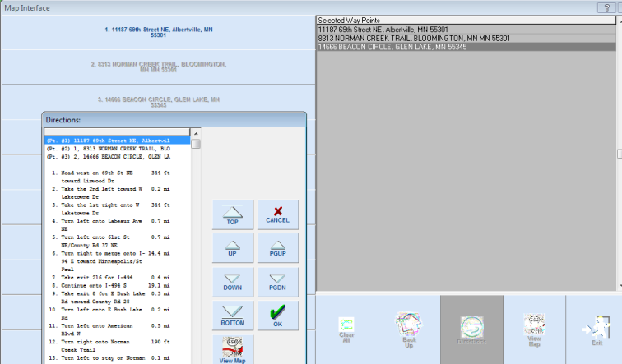Open View Map in Directions dialog
The height and width of the screenshot is (364, 622).
[x=233, y=348]
